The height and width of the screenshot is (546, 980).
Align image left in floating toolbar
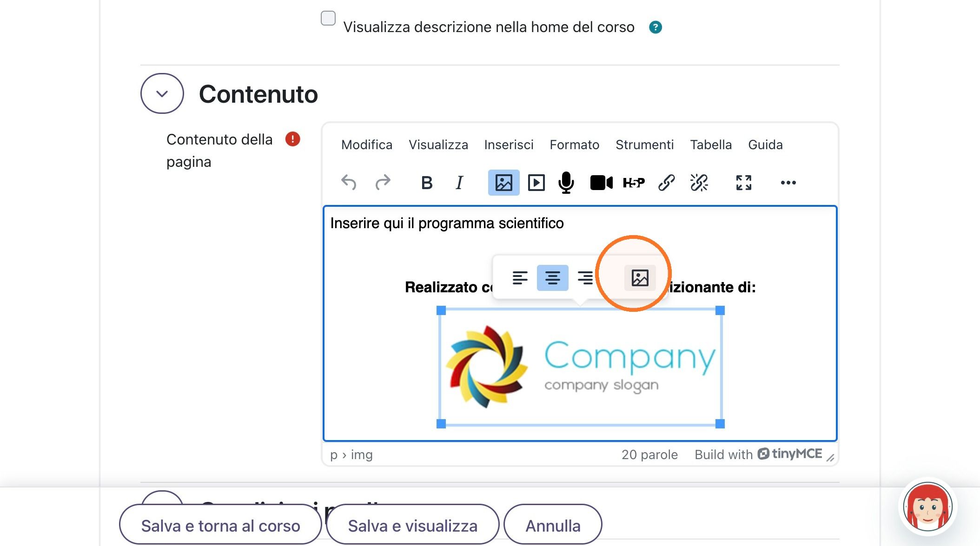[x=520, y=278]
